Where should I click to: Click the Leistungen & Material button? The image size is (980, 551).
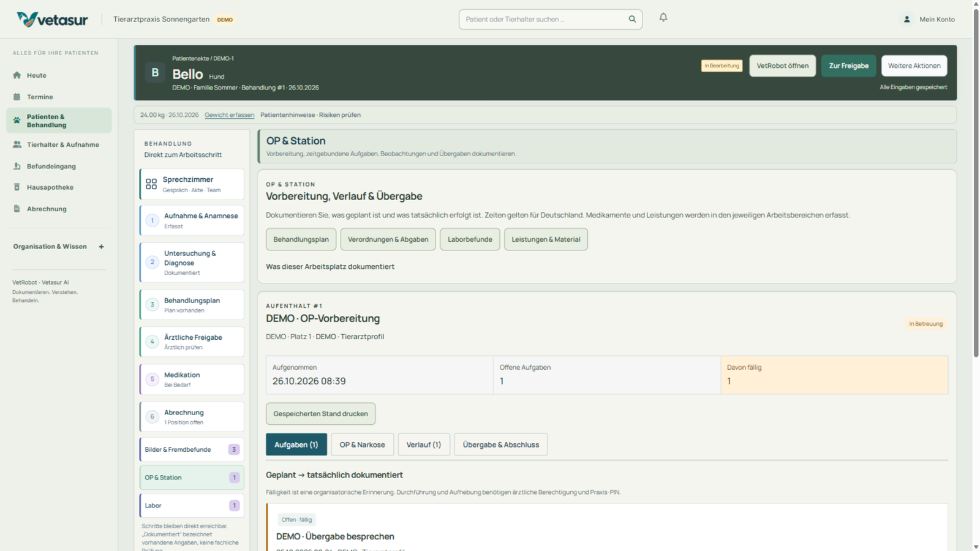pos(546,239)
